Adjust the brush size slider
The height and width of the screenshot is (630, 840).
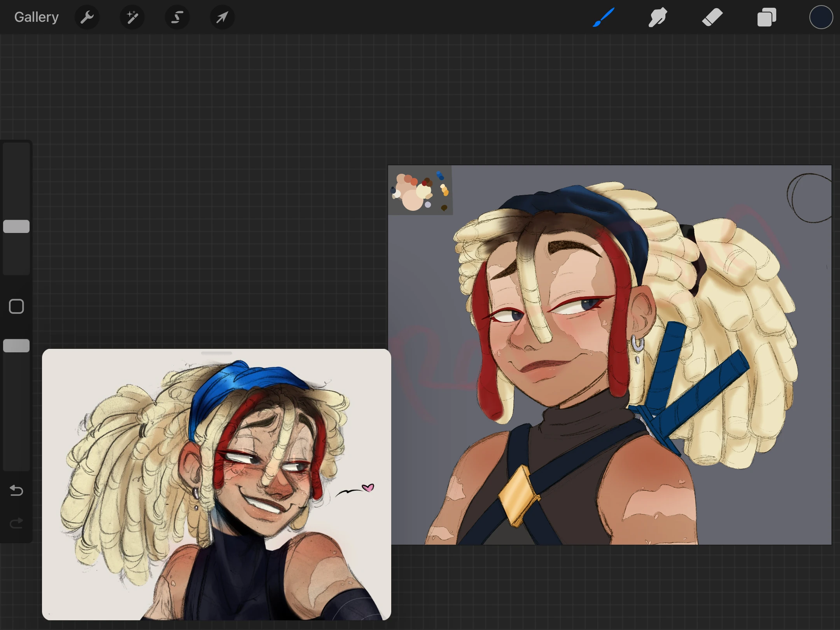(16, 226)
